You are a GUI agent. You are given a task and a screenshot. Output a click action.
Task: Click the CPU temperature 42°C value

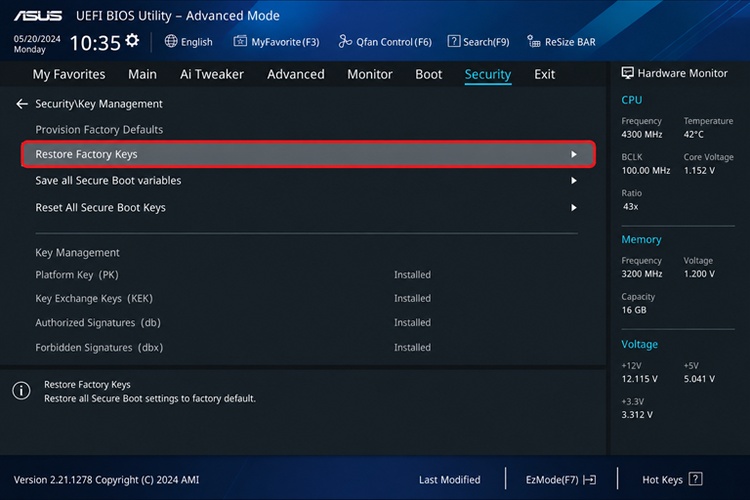tap(694, 134)
